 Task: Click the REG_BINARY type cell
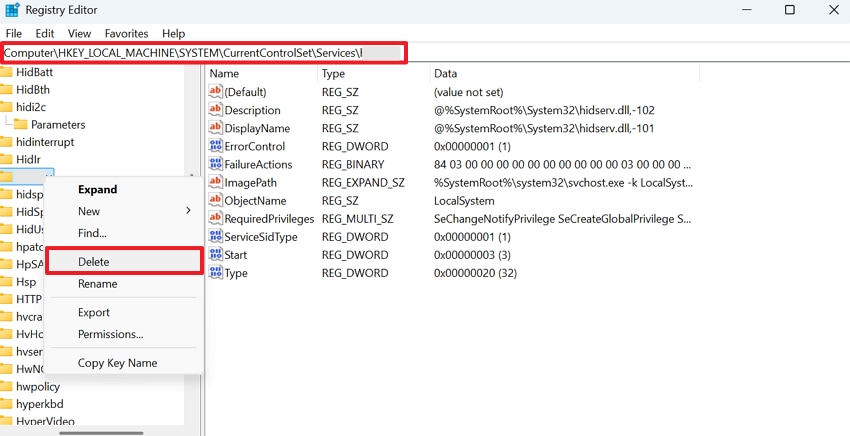[x=353, y=164]
